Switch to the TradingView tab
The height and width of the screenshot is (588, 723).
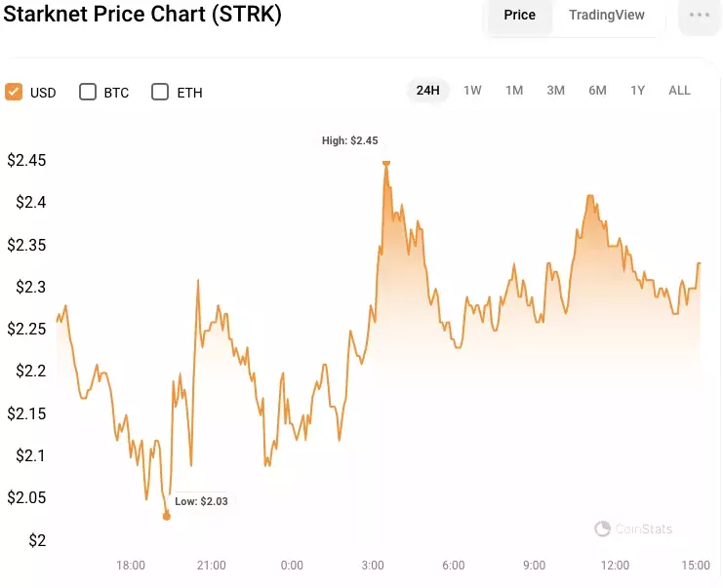(606, 16)
